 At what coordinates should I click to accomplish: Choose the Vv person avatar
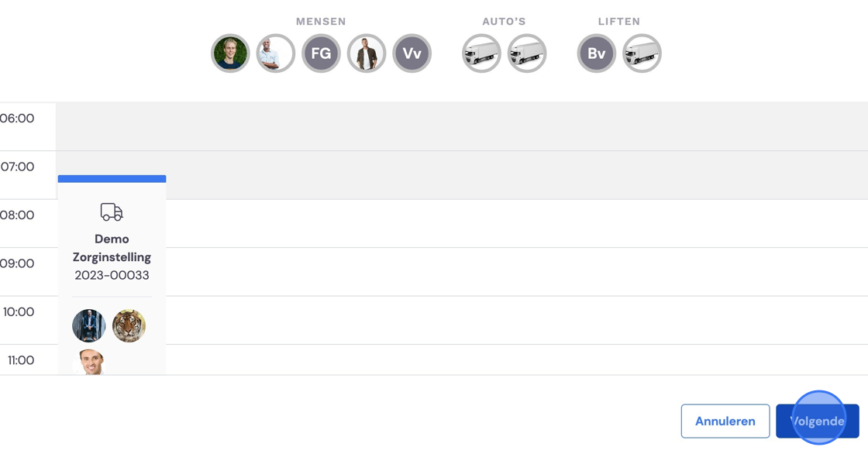pyautogui.click(x=412, y=53)
